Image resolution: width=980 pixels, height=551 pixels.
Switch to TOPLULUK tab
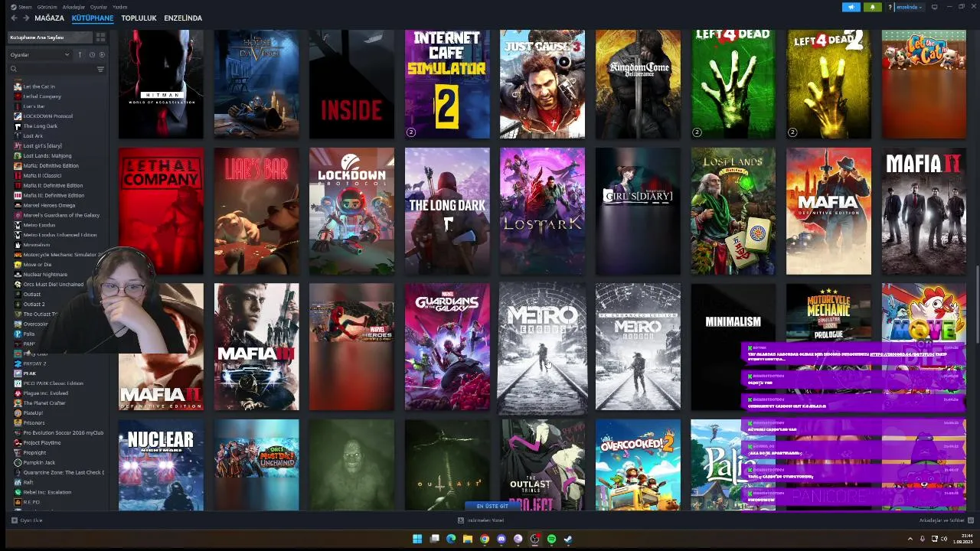point(139,18)
